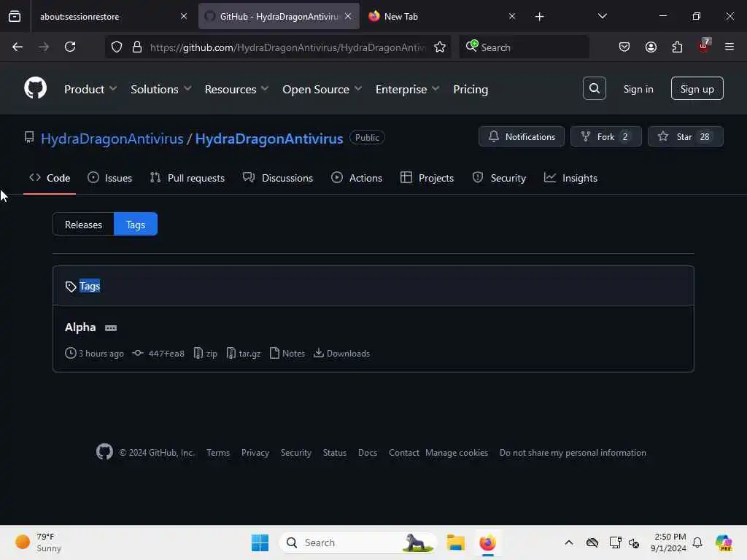Open the Actions tab
747x560 pixels.
[357, 178]
